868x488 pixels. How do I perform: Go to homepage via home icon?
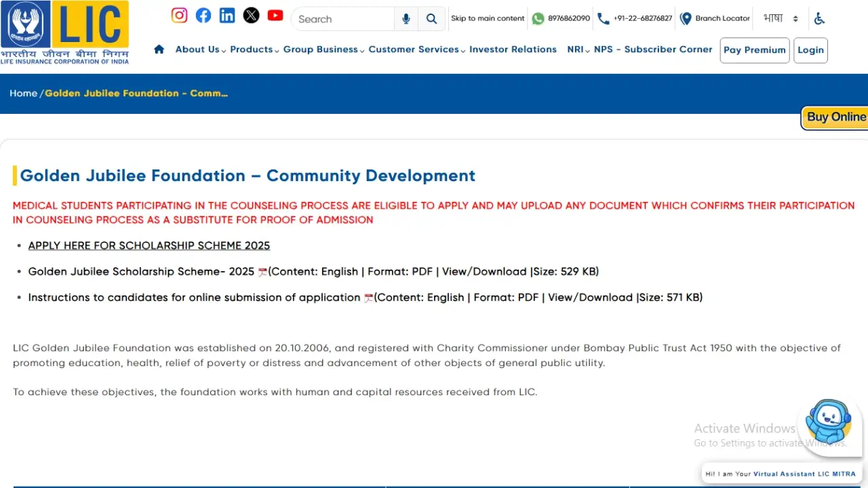point(159,49)
